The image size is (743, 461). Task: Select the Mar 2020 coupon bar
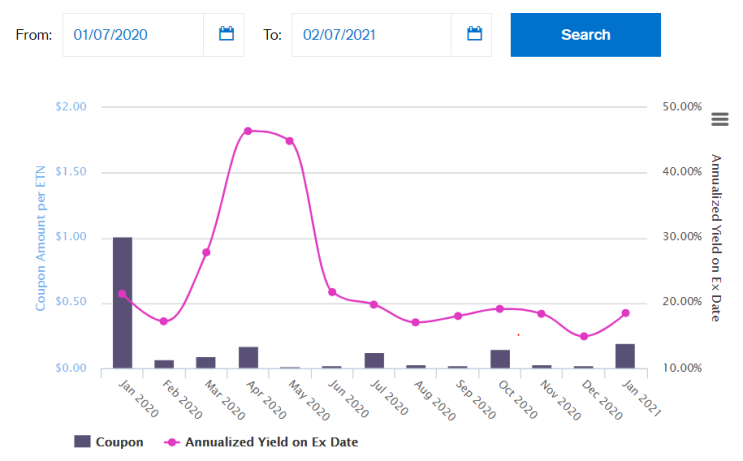coord(206,362)
